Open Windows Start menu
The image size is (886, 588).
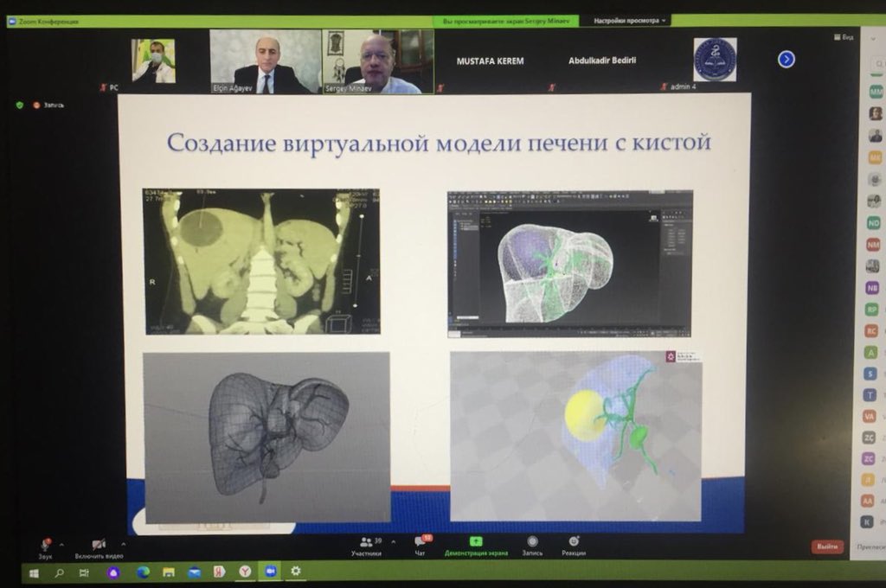(34, 573)
